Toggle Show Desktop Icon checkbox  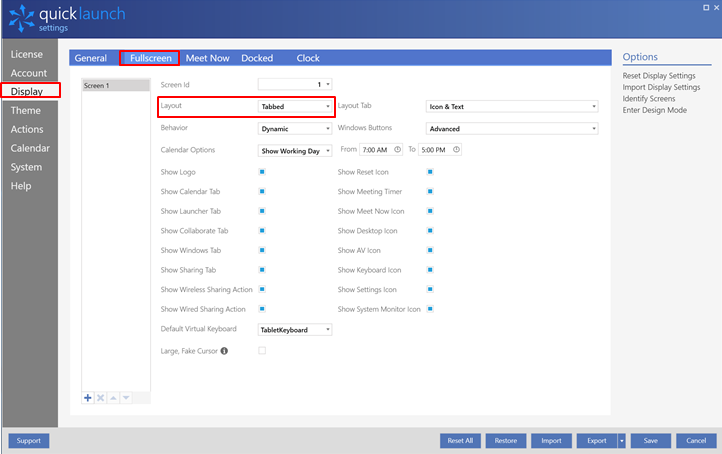click(430, 230)
